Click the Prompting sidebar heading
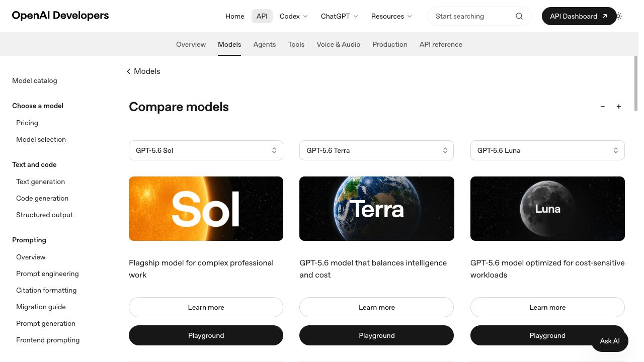The image size is (644, 362). point(29,240)
